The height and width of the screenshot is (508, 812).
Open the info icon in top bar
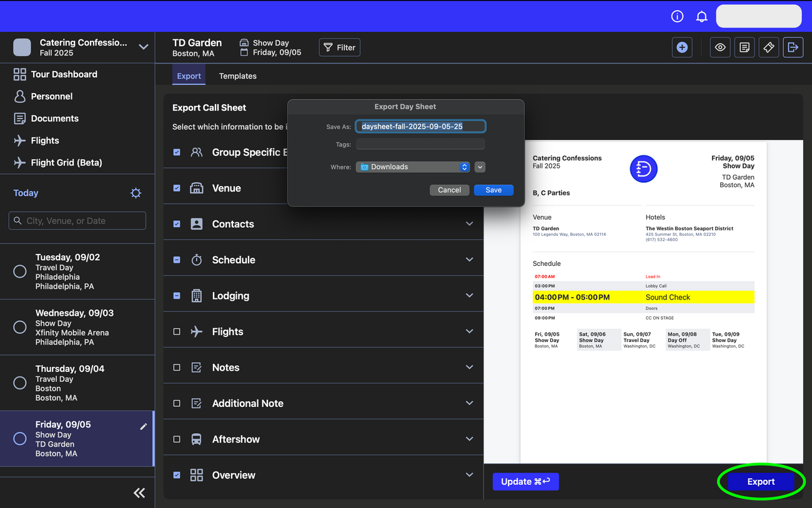pyautogui.click(x=677, y=16)
